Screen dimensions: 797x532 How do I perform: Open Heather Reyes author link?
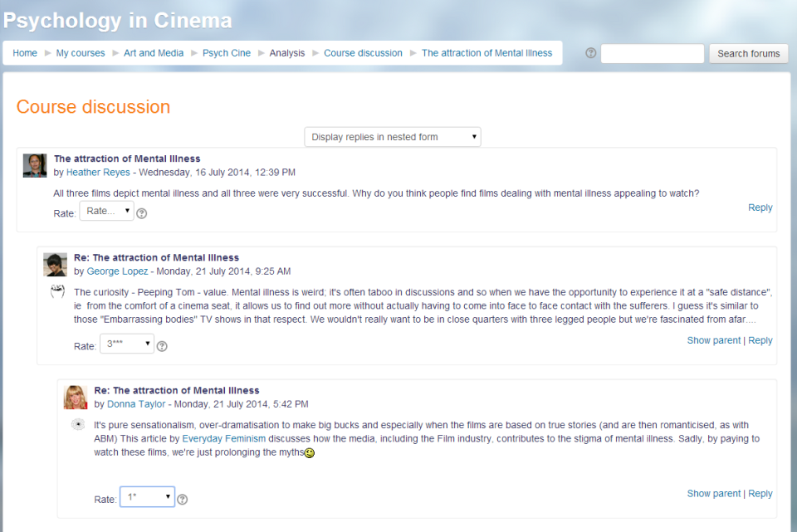98,173
